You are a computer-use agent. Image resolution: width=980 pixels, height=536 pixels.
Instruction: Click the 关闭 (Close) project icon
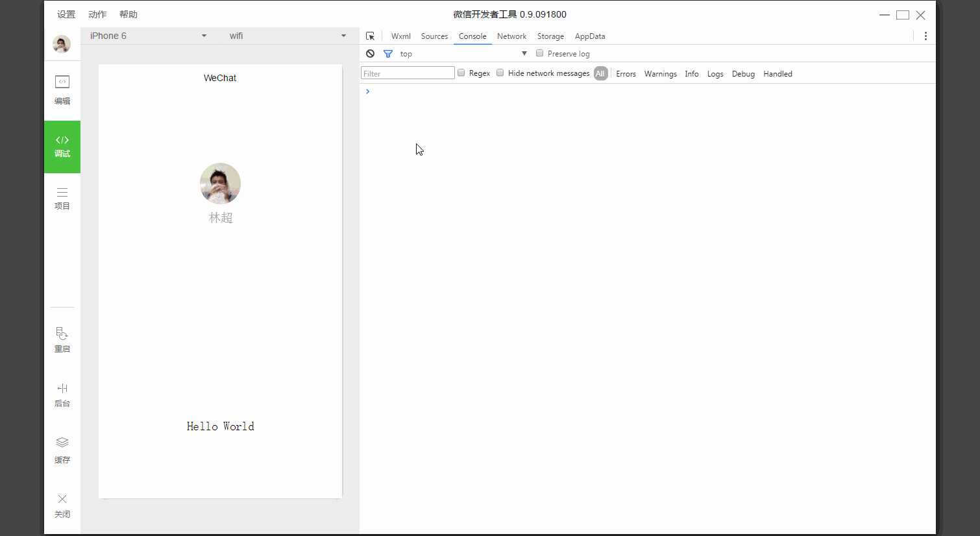(62, 505)
